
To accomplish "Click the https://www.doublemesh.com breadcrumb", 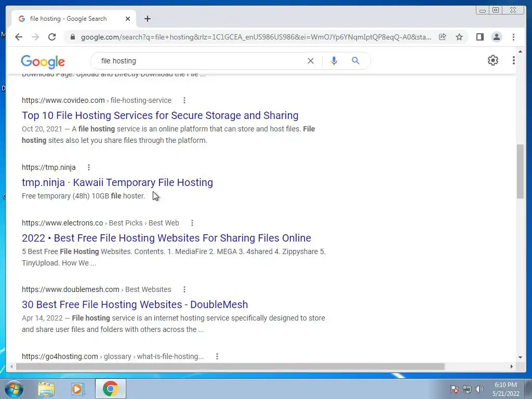I will 96,289.
